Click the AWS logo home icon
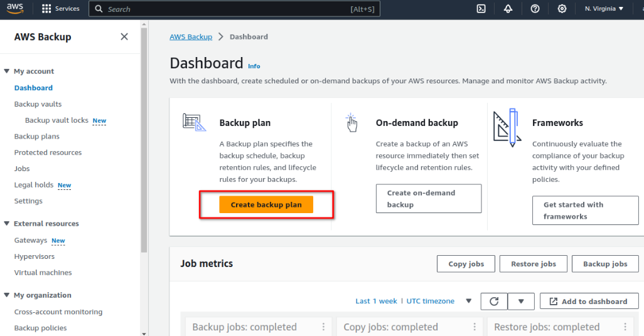 pos(15,9)
